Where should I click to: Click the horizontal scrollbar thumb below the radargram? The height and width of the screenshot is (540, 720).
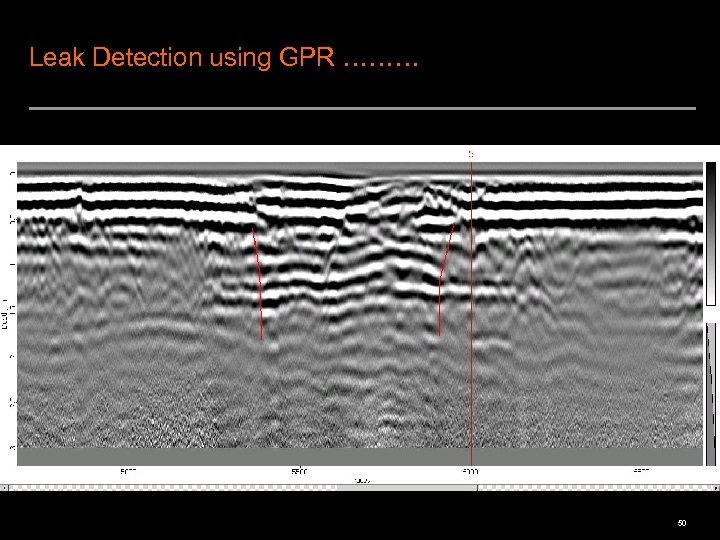tap(407, 488)
